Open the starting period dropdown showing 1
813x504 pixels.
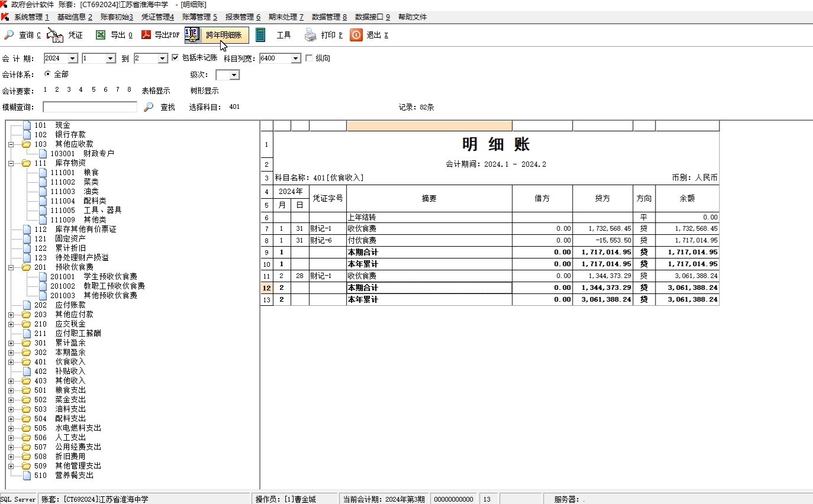[111, 59]
